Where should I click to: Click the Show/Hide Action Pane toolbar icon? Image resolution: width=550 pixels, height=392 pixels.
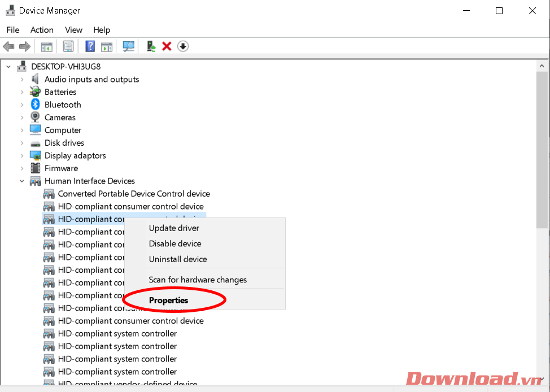point(107,46)
